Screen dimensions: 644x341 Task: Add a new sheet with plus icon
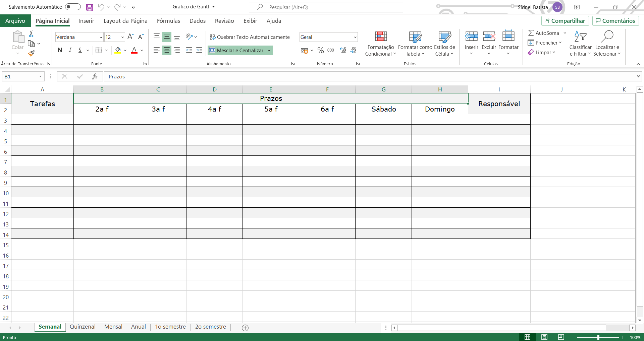[x=245, y=328]
